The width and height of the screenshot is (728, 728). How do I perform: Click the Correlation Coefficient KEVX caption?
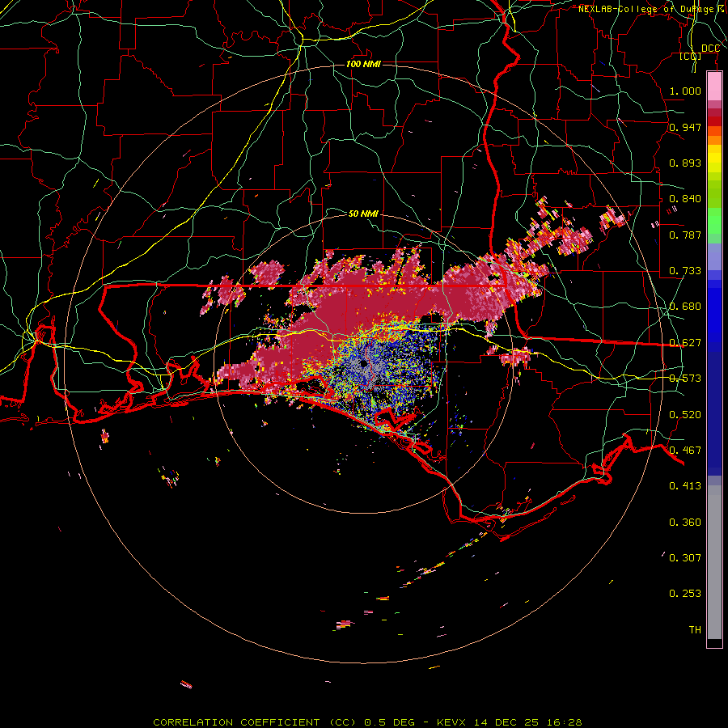(367, 722)
